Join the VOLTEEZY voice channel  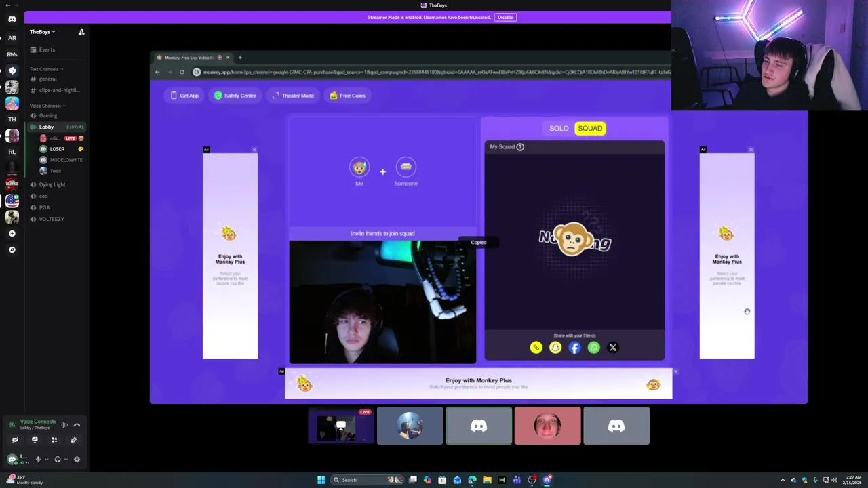point(57,219)
